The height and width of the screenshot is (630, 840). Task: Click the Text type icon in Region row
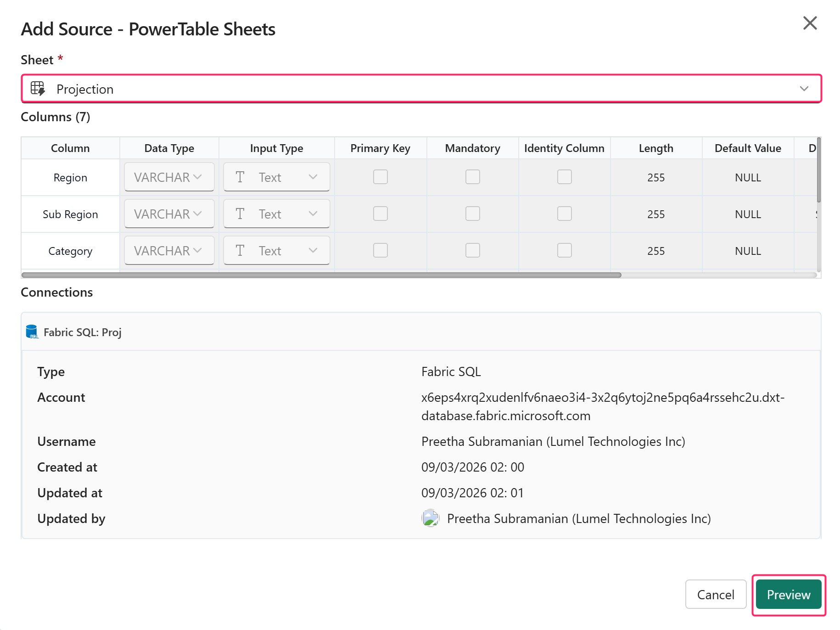pyautogui.click(x=240, y=177)
